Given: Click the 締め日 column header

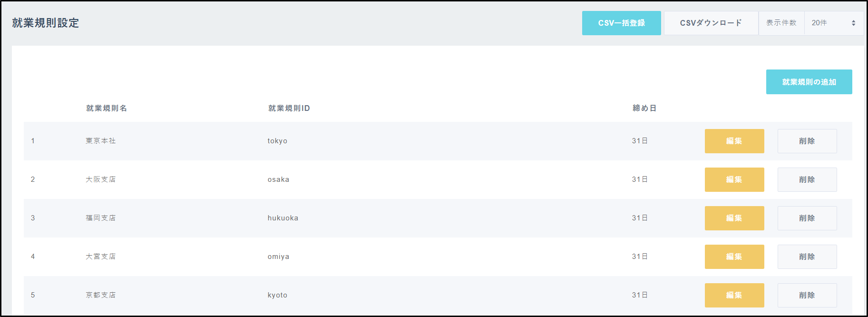Looking at the screenshot, I should (x=644, y=108).
